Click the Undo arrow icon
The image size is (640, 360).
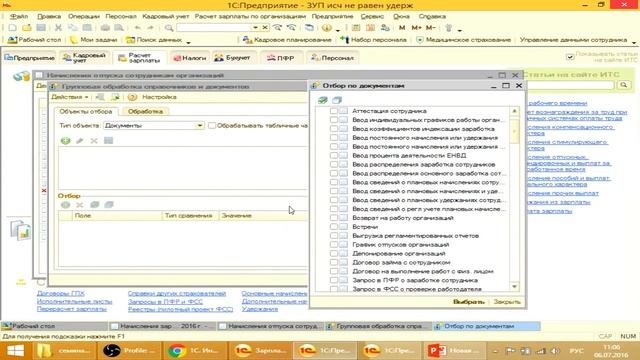pos(138,28)
